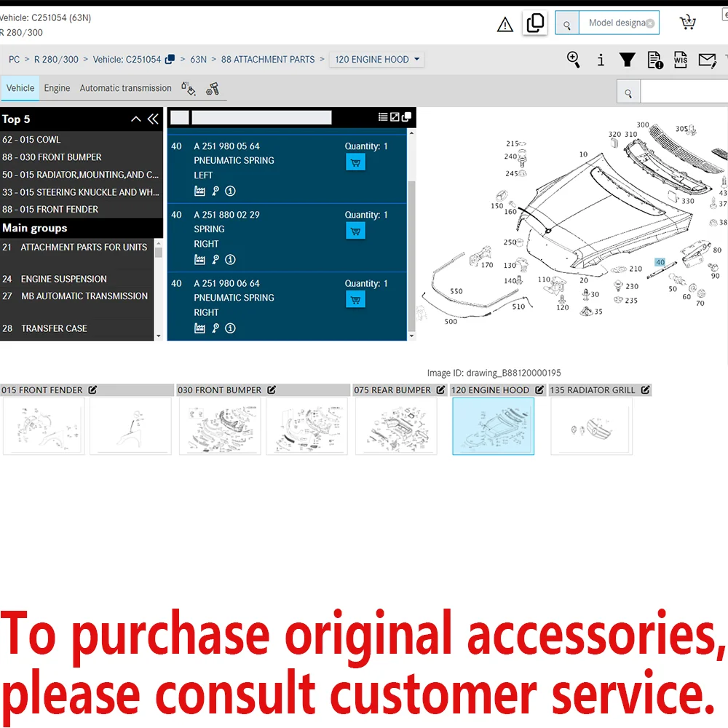
Task: Add A 251 880 02 29 SPRING to cart
Action: [355, 231]
